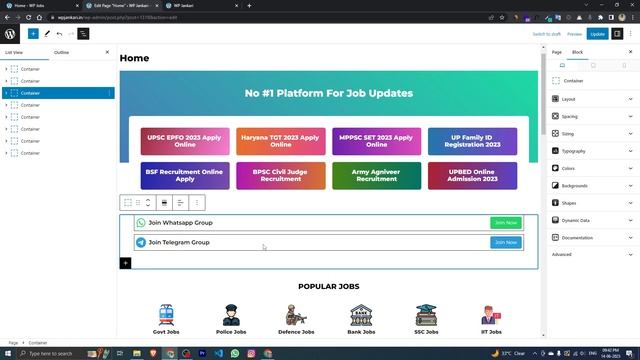
Task: Click the Preview link
Action: [x=574, y=34]
